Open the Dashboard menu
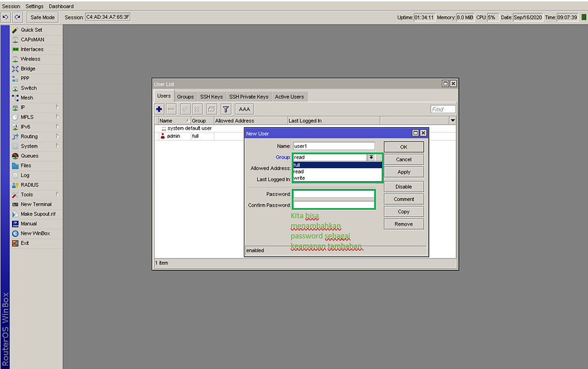This screenshot has height=369, width=588. (61, 7)
